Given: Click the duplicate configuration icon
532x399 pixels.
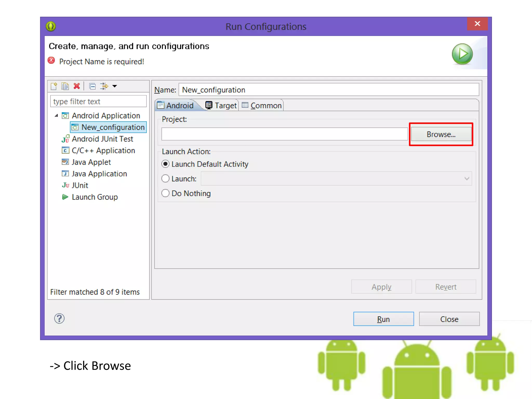Looking at the screenshot, I should 65,86.
